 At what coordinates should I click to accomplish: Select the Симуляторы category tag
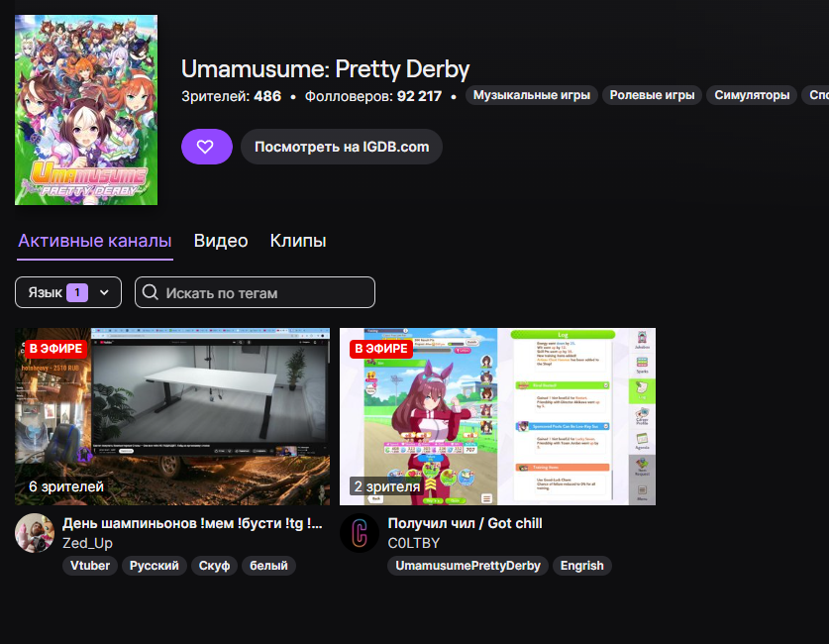[x=754, y=95]
